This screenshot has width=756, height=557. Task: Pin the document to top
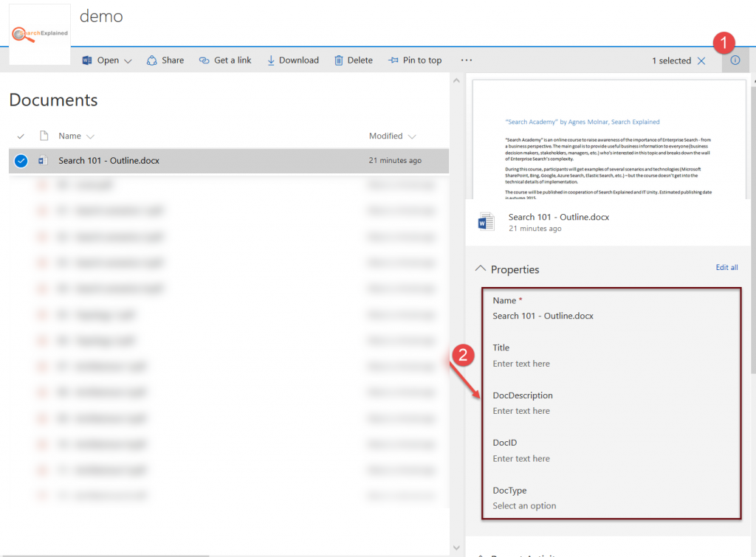pyautogui.click(x=415, y=60)
